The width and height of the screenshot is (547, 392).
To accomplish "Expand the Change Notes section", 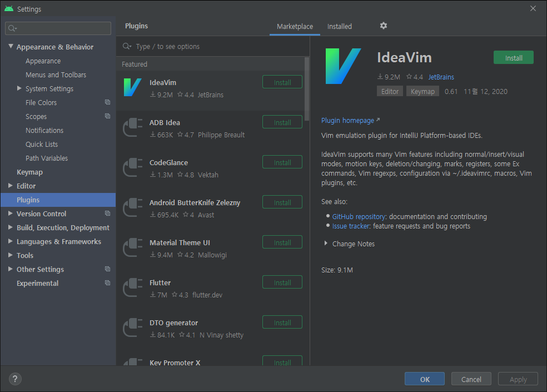I will coord(326,244).
